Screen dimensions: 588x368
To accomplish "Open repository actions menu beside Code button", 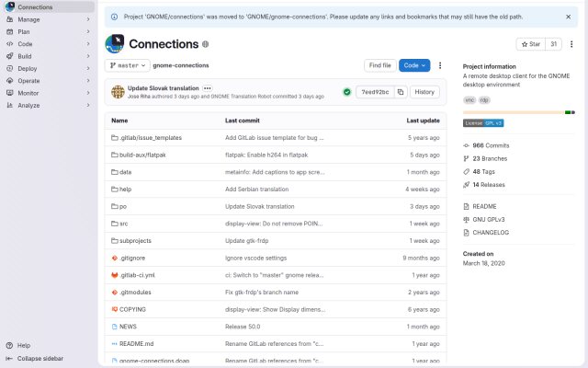I will pos(440,65).
